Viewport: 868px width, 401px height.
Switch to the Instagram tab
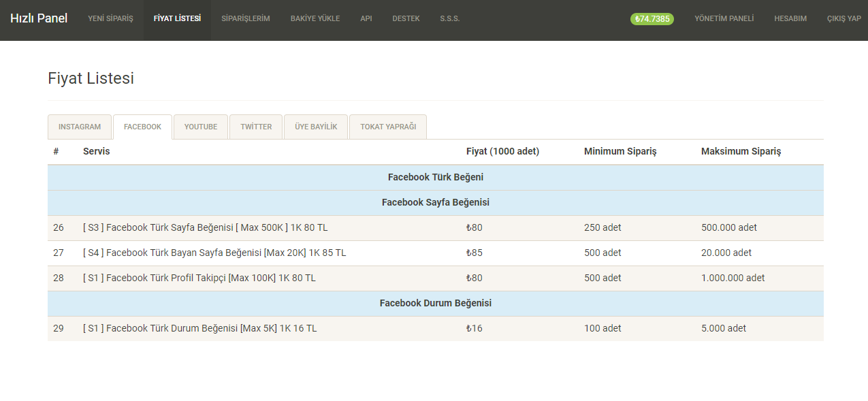(x=80, y=127)
